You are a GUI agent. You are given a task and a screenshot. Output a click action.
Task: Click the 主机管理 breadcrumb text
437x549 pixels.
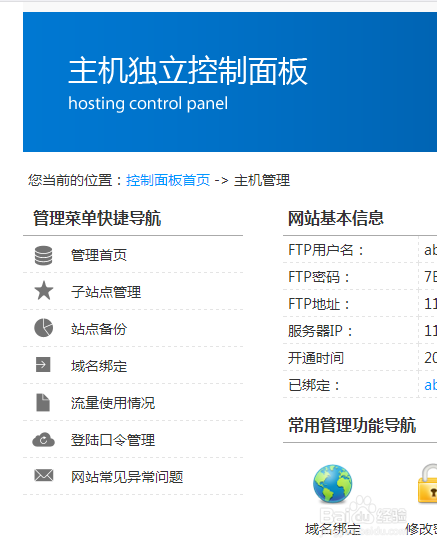262,180
